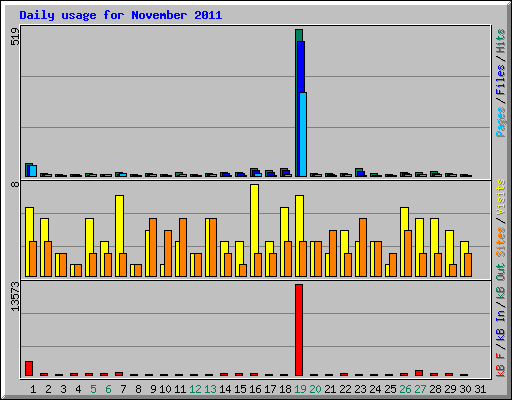Click the y-axis label 13573 of kB chart
The height and width of the screenshot is (400, 512).
click(15, 297)
